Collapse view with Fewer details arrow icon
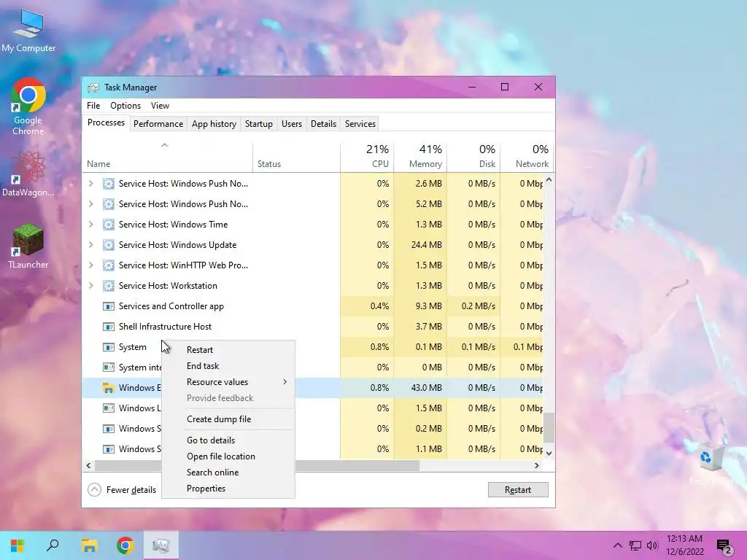 [94, 489]
